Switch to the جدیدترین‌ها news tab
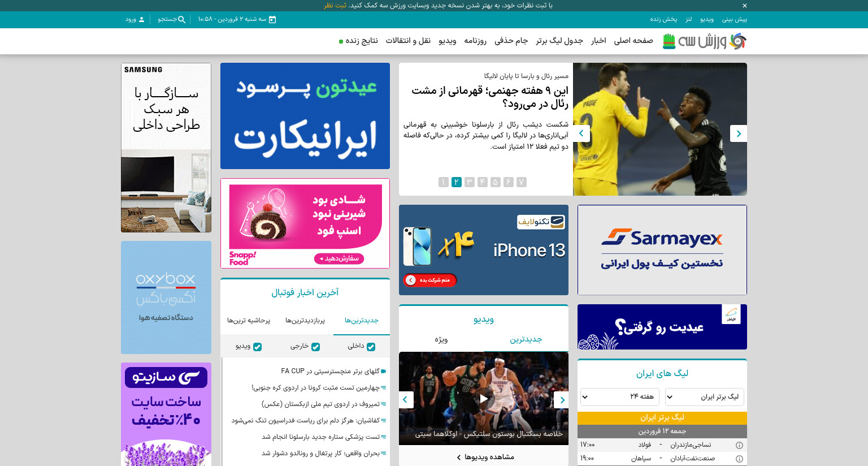This screenshot has height=466, width=868. coord(362,321)
